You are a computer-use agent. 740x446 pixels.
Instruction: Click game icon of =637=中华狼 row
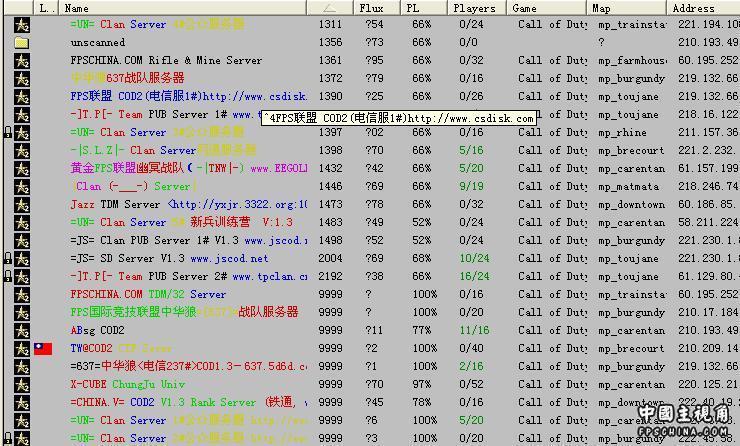(22, 367)
